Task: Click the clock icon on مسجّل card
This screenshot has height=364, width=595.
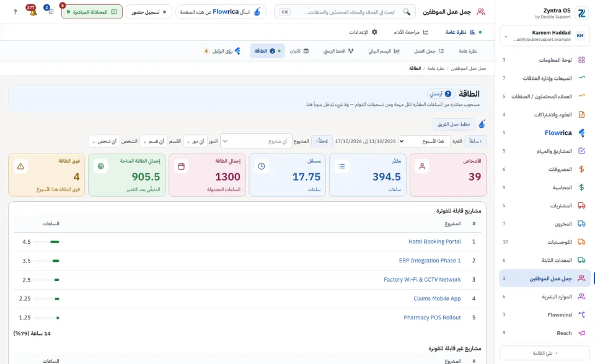Action: 262,166
